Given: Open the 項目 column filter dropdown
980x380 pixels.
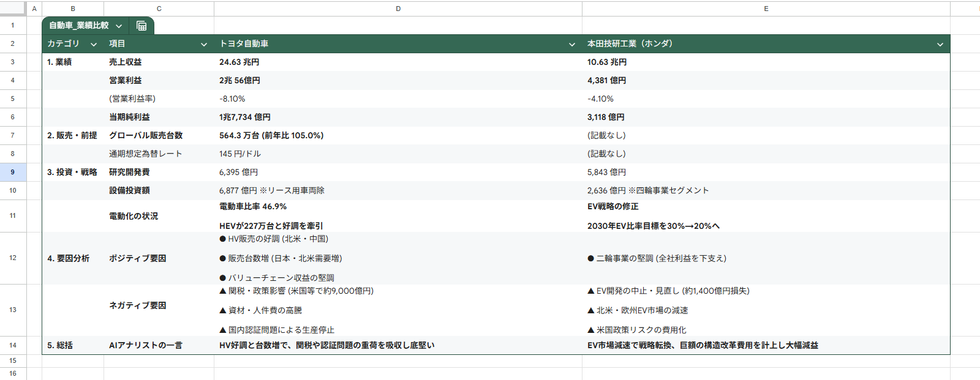Looking at the screenshot, I should 204,44.
